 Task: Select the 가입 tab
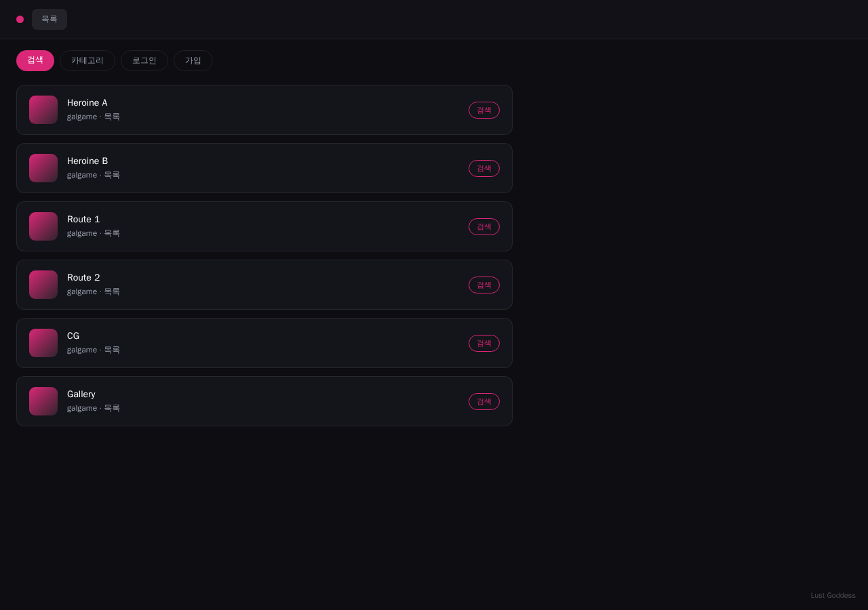point(193,60)
